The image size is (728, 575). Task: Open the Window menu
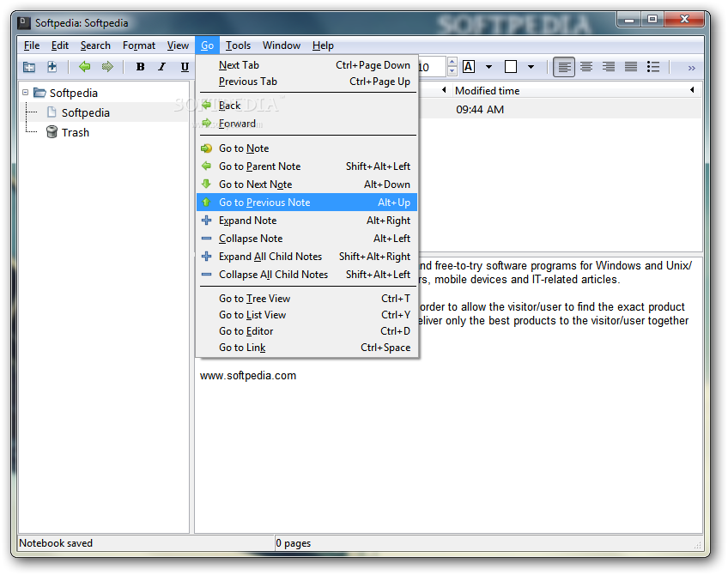(x=282, y=45)
